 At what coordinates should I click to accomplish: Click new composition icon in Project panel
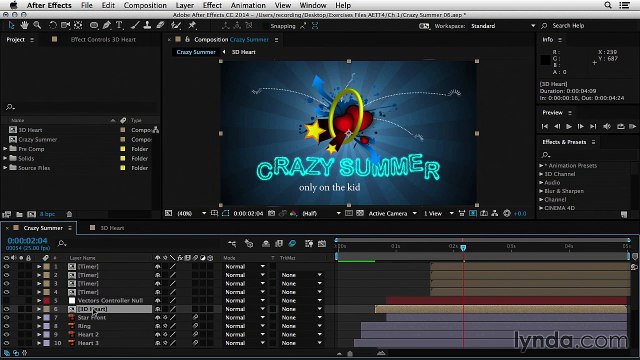(x=31, y=214)
